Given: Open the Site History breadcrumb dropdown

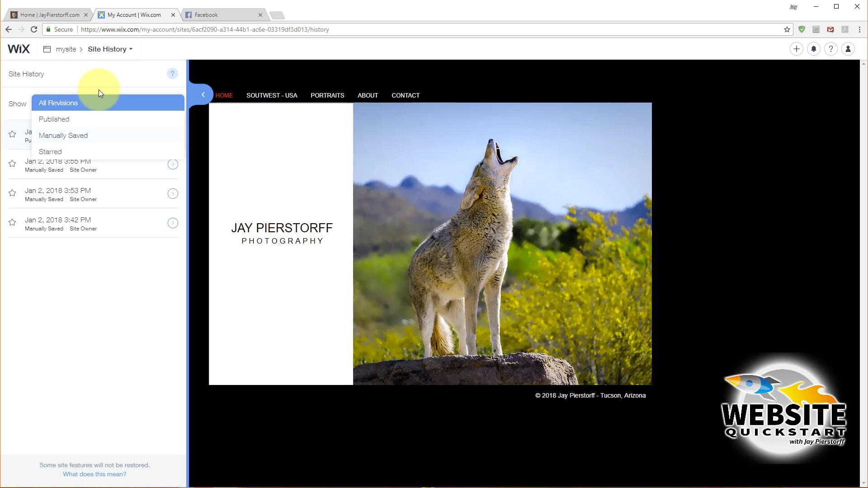Looking at the screenshot, I should point(110,49).
